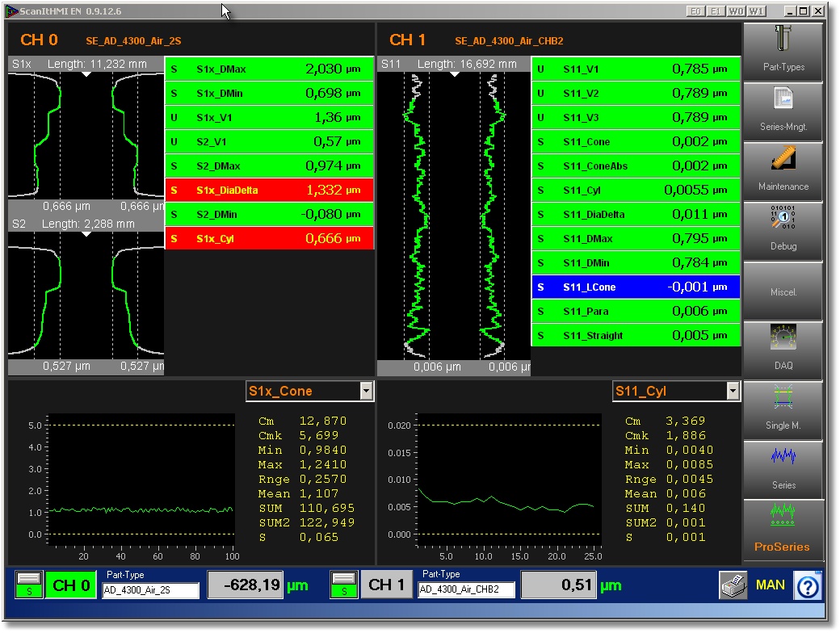This screenshot has width=840, height=633.
Task: Toggle the E0 indicator button
Action: point(695,10)
